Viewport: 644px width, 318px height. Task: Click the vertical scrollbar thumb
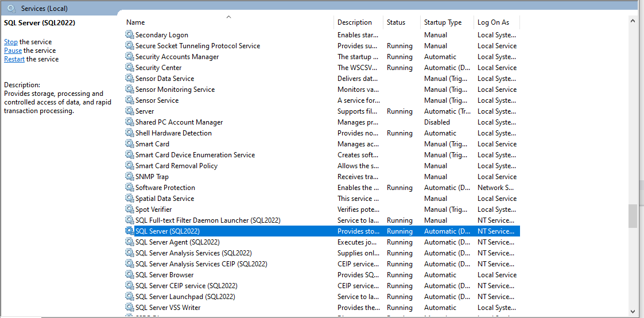pyautogui.click(x=633, y=216)
